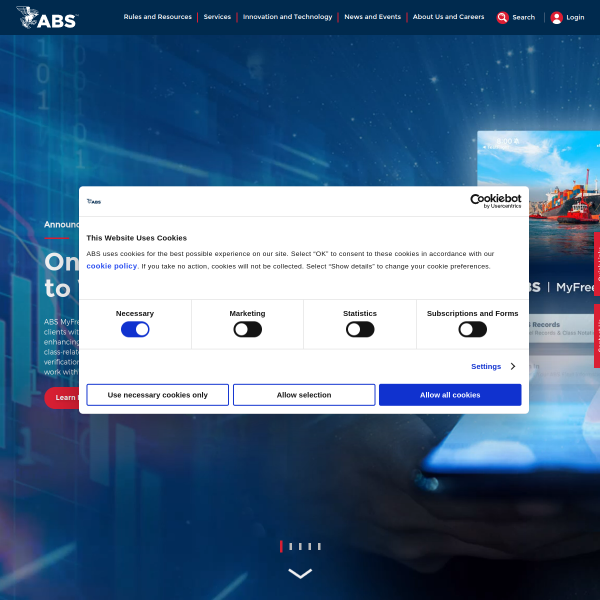Image resolution: width=600 pixels, height=600 pixels.
Task: Open the Rules and Resources menu
Action: 158,17
